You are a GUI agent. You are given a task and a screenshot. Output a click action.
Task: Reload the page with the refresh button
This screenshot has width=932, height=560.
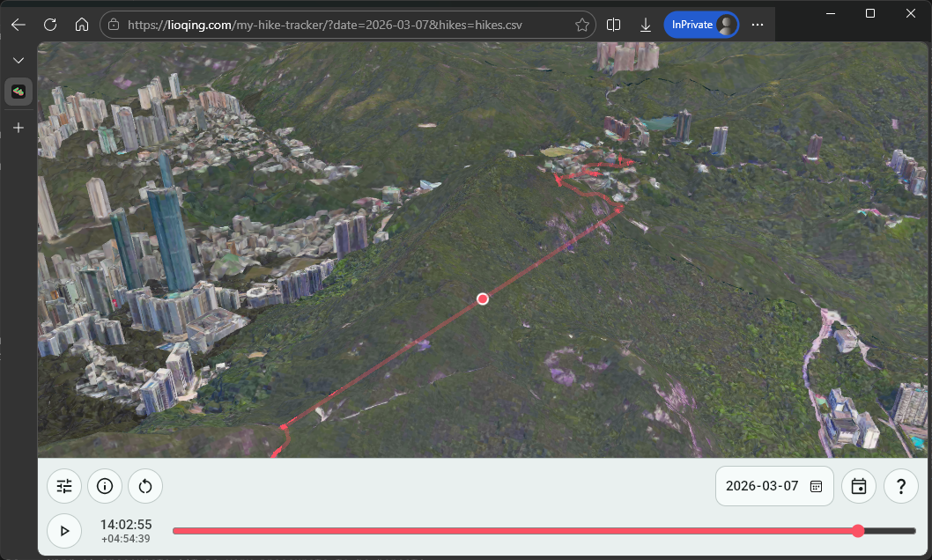[x=50, y=24]
